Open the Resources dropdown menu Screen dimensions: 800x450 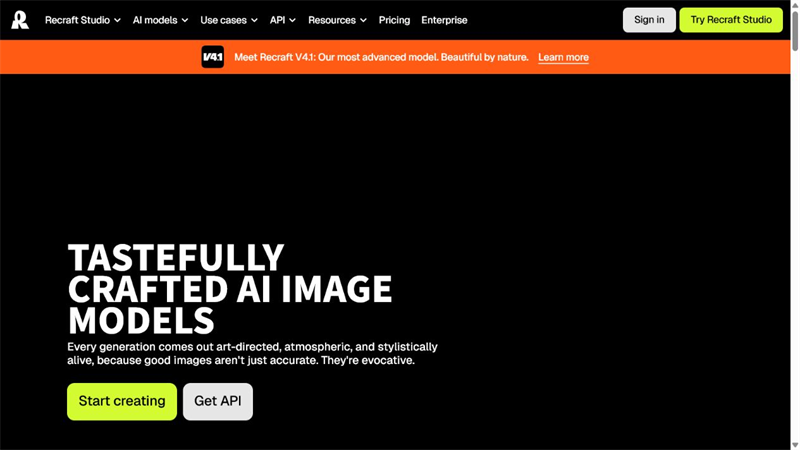(337, 20)
